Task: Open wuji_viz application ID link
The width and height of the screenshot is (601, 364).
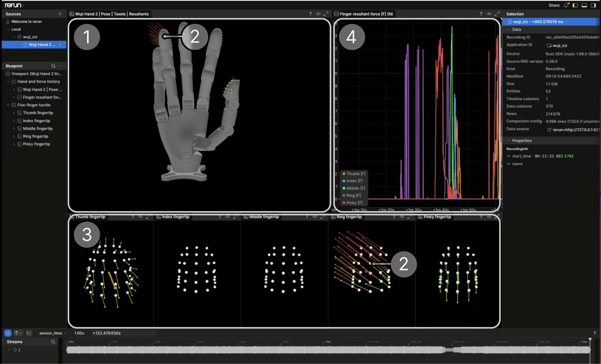Action: click(557, 46)
